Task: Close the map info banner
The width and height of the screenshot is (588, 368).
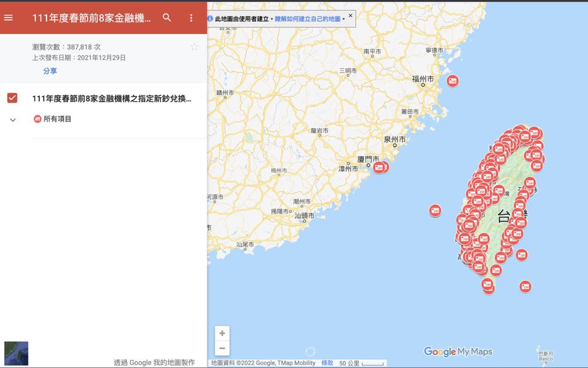Action: 350,16
